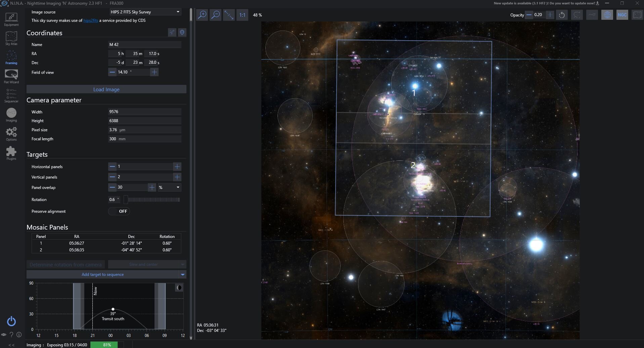The image size is (644, 348).
Task: Click the moon phase icon on altitude chart
Action: point(179,288)
